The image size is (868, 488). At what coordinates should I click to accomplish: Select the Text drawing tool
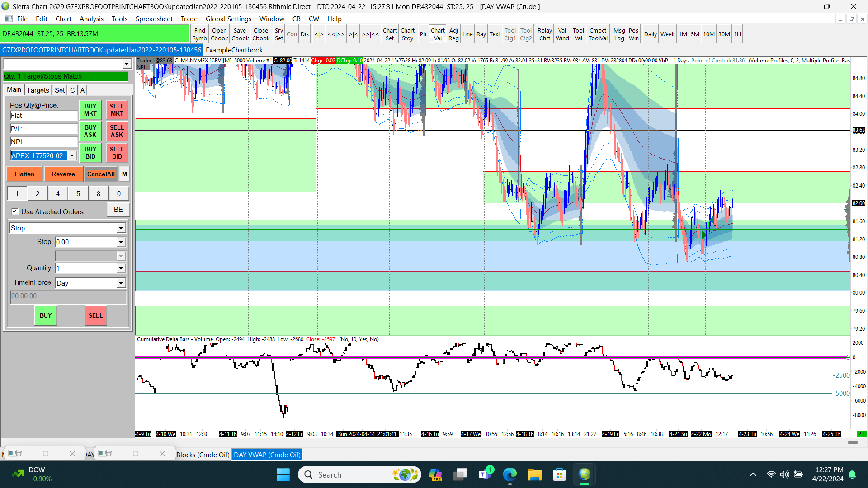[495, 34]
